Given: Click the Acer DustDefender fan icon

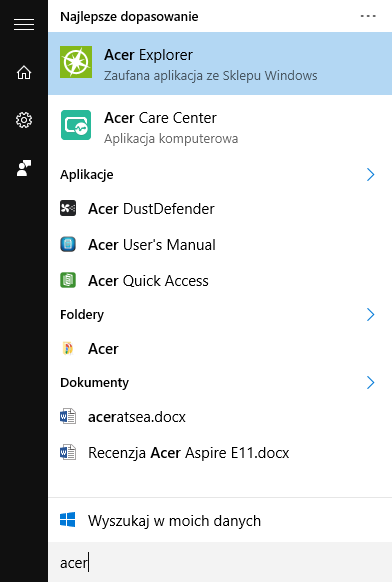Looking at the screenshot, I should pos(68,208).
